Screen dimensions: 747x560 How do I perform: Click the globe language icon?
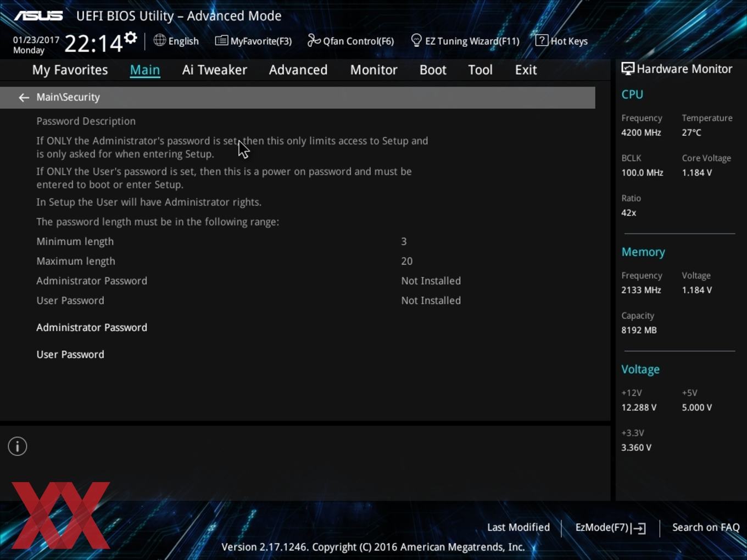point(159,40)
